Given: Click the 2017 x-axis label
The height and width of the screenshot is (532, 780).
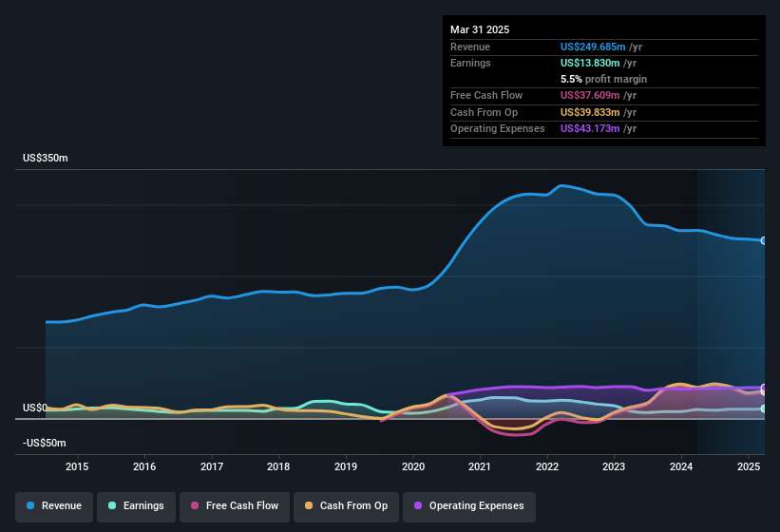Looking at the screenshot, I should [212, 466].
